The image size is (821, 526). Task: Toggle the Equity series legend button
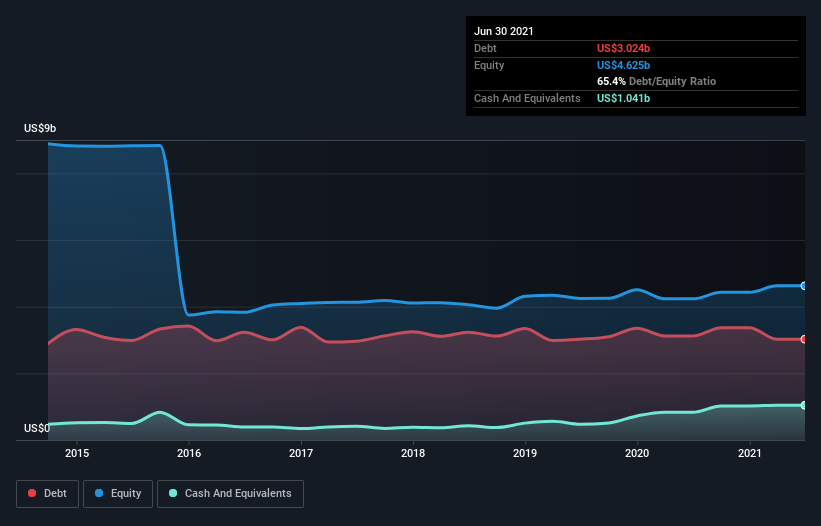click(118, 494)
